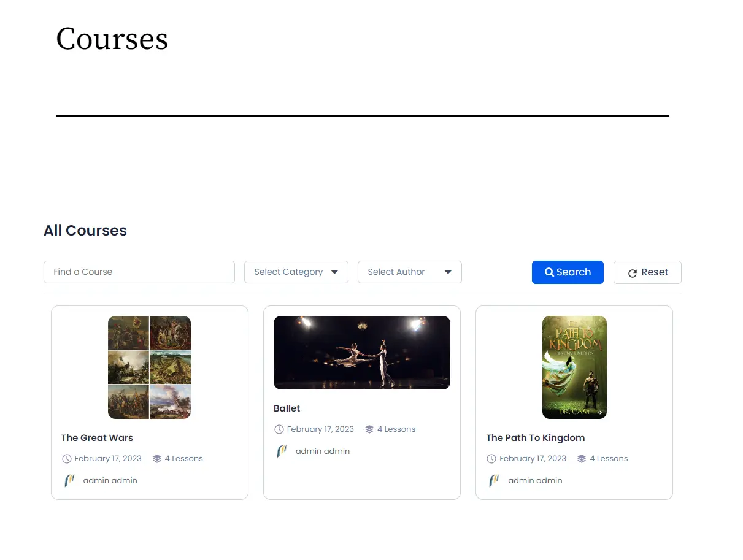743x560 pixels.
Task: Click admin admin author name under Ballet
Action: [322, 451]
